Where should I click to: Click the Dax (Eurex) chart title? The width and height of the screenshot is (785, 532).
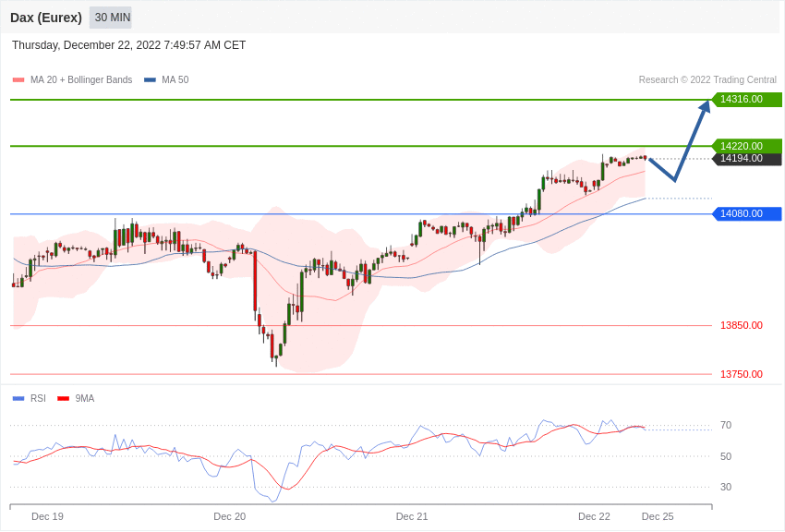click(x=46, y=18)
